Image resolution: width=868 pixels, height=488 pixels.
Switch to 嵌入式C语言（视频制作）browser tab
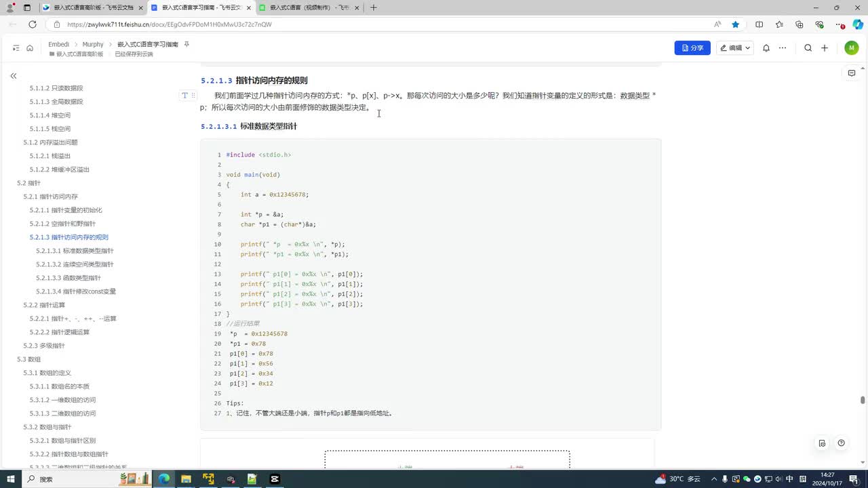308,7
